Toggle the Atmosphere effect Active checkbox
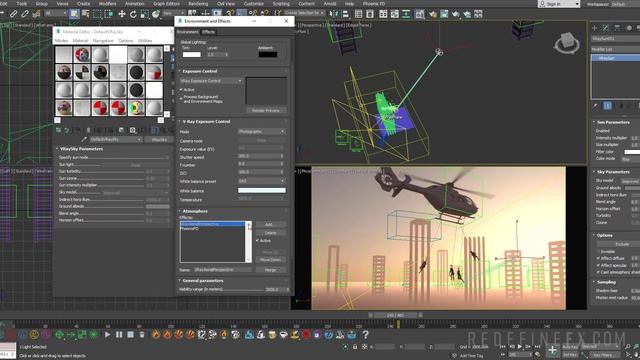The image size is (640, 360). 257,240
